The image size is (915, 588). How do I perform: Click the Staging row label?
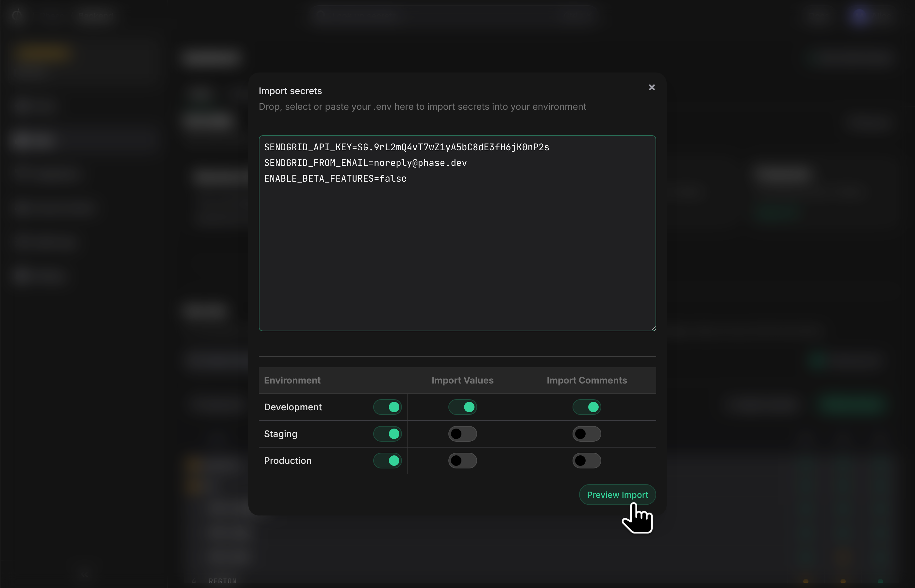click(280, 434)
